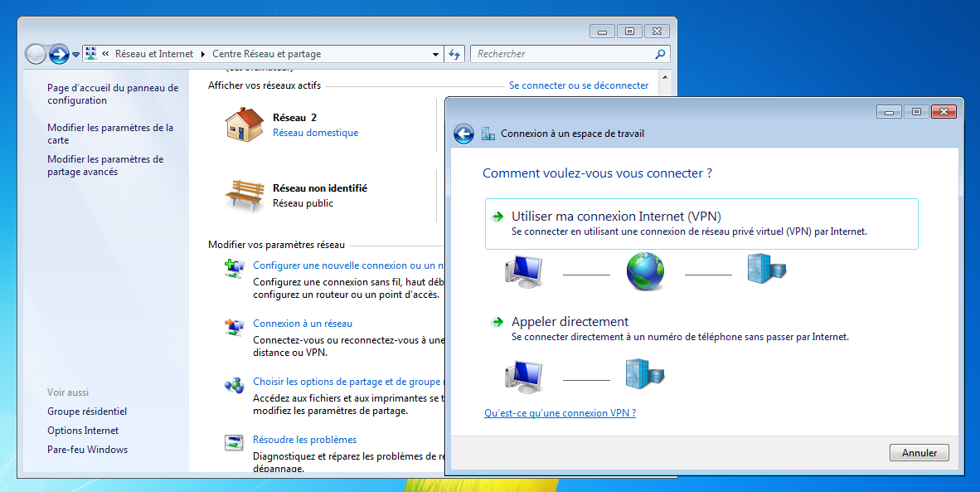The height and width of the screenshot is (492, 980).
Task: Expand the address bar history dropdown
Action: pos(435,55)
